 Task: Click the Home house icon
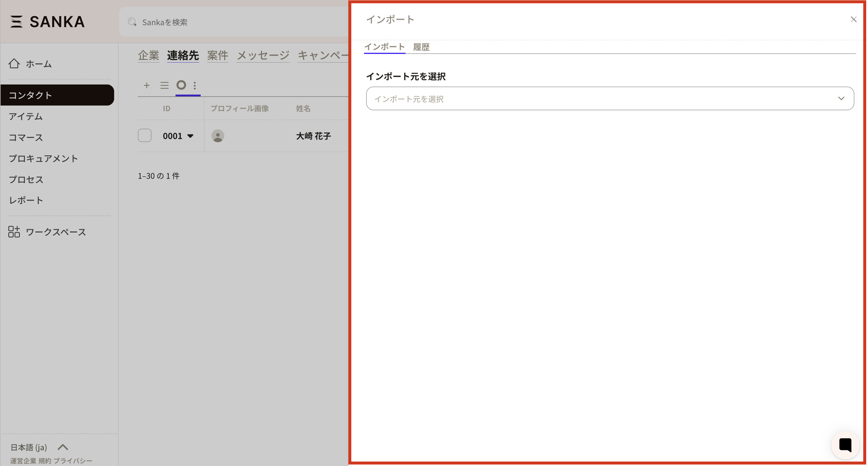tap(14, 63)
